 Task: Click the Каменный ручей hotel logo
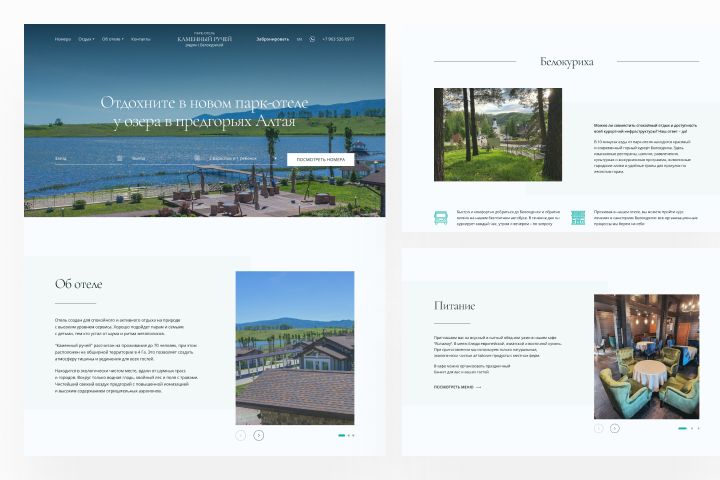tap(204, 39)
